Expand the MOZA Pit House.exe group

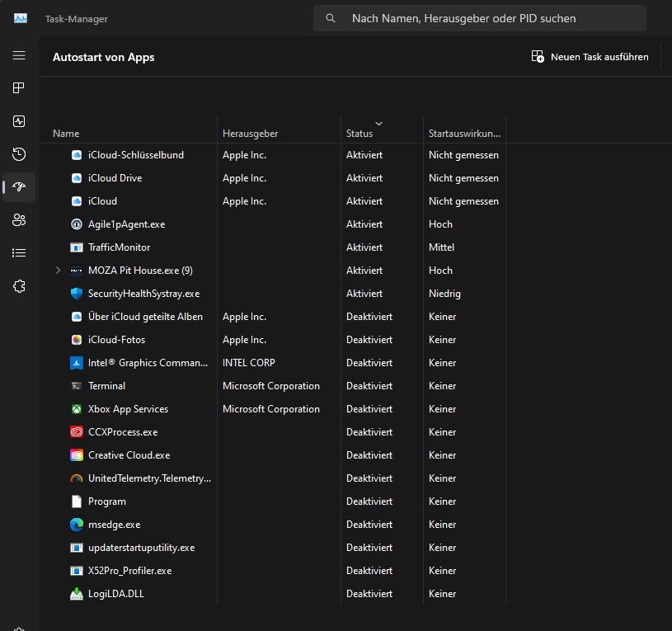click(56, 270)
